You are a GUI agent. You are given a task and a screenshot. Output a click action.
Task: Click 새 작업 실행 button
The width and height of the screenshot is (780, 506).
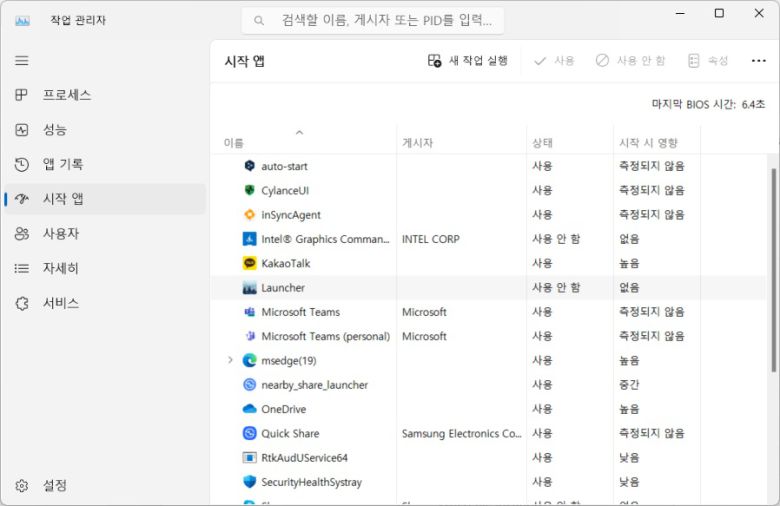(x=468, y=61)
